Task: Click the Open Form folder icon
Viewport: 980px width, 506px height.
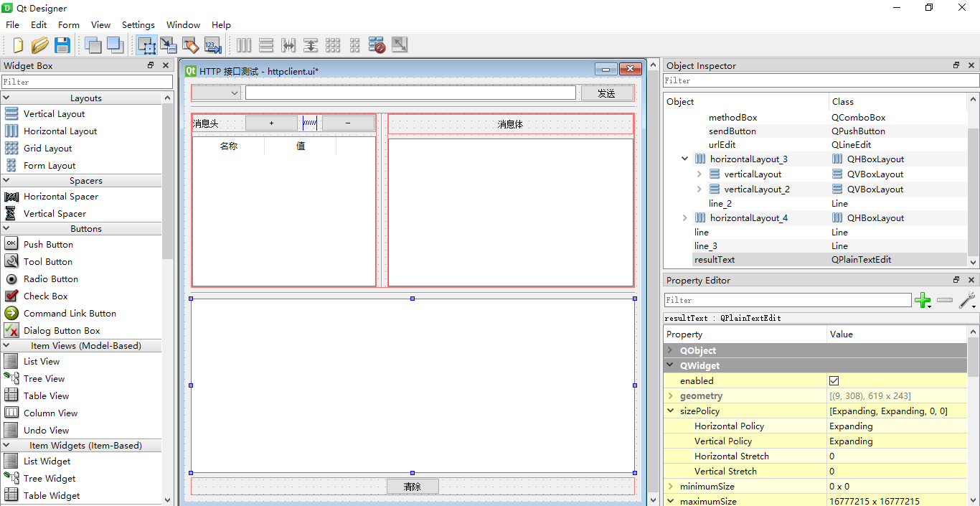Action: (x=39, y=45)
